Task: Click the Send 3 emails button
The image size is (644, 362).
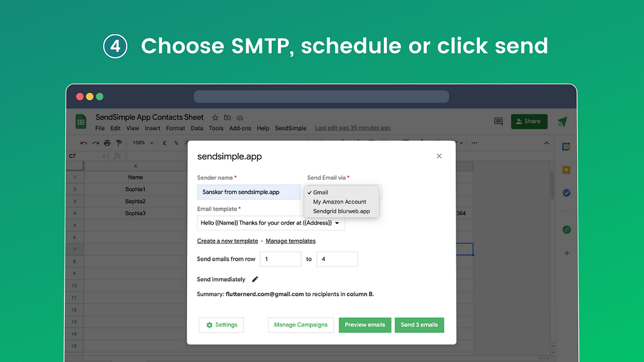Action: [x=419, y=325]
